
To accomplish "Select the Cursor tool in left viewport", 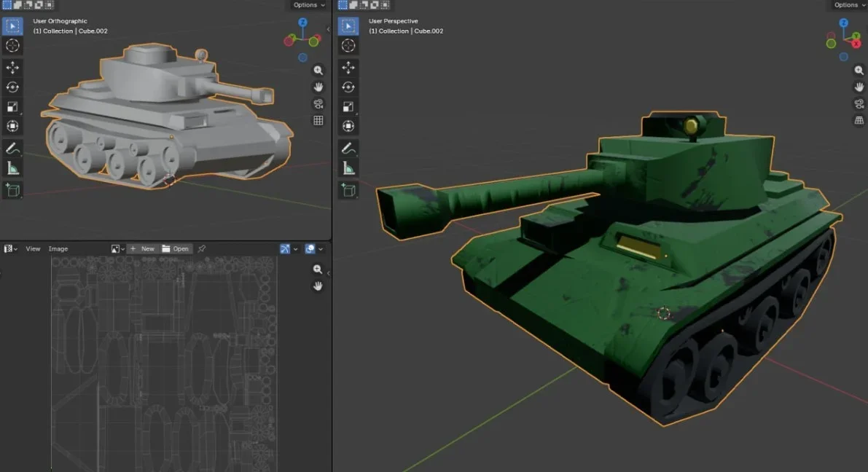I will pyautogui.click(x=12, y=46).
